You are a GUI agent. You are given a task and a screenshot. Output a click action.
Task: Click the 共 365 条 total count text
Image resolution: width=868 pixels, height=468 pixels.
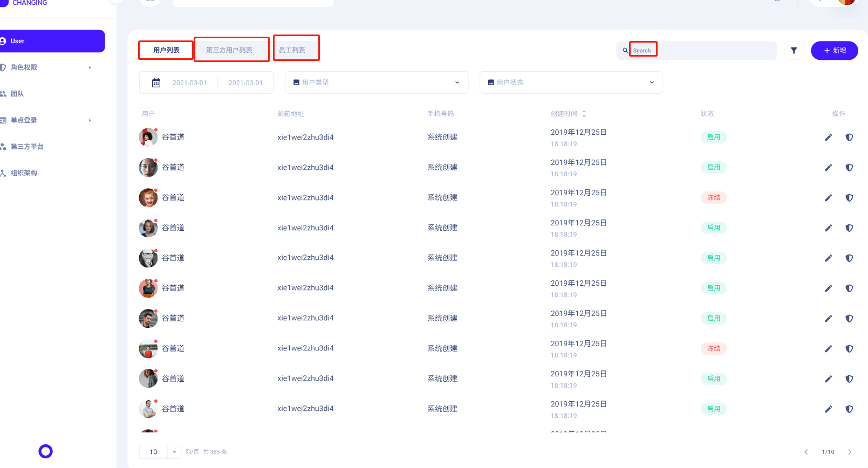(215, 452)
